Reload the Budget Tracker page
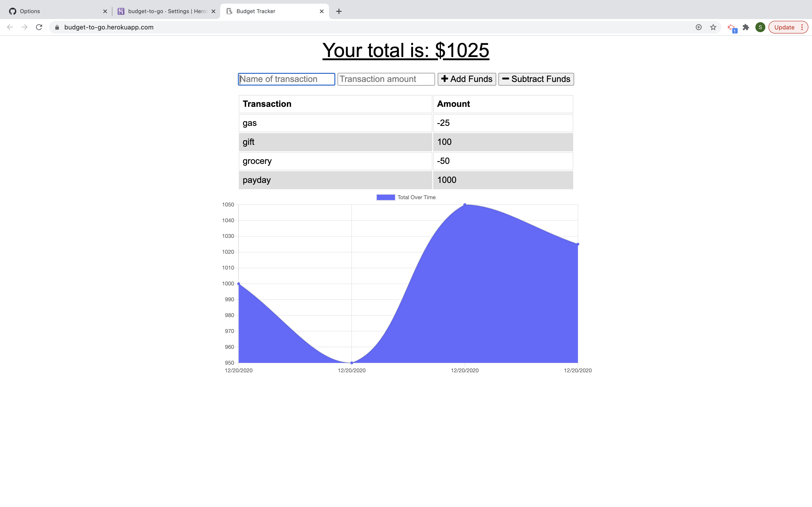 pyautogui.click(x=39, y=27)
